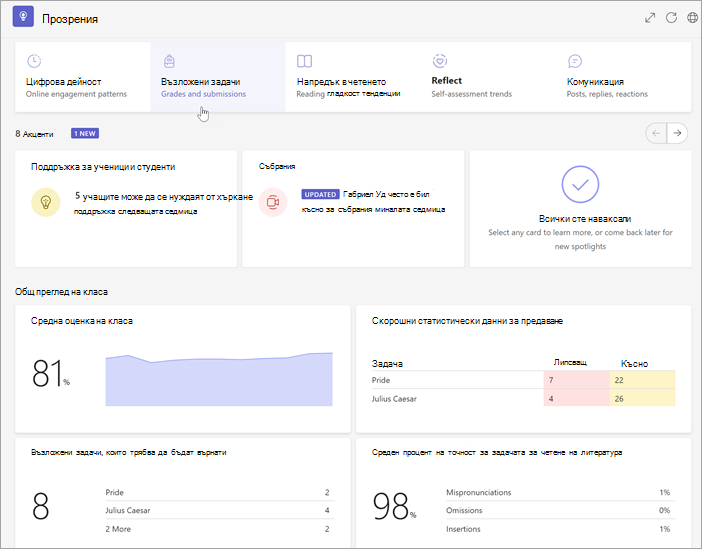Switch to Напредък в четенето tab

coord(353,77)
